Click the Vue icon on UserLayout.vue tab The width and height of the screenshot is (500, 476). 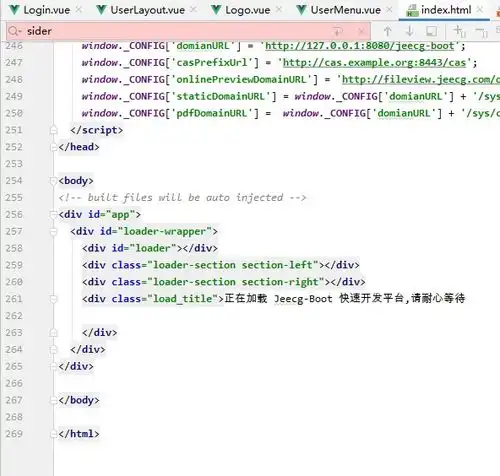(x=101, y=10)
